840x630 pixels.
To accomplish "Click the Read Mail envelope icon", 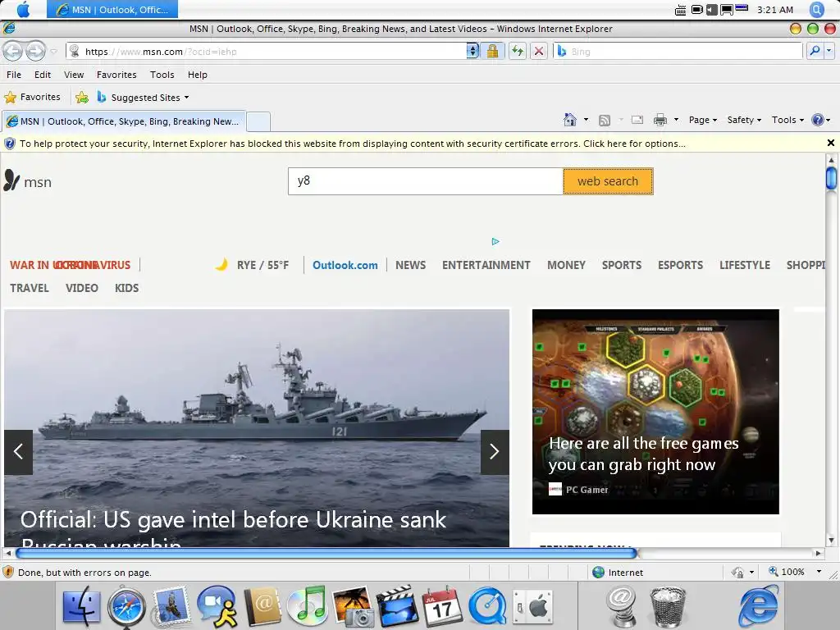I will pyautogui.click(x=637, y=120).
